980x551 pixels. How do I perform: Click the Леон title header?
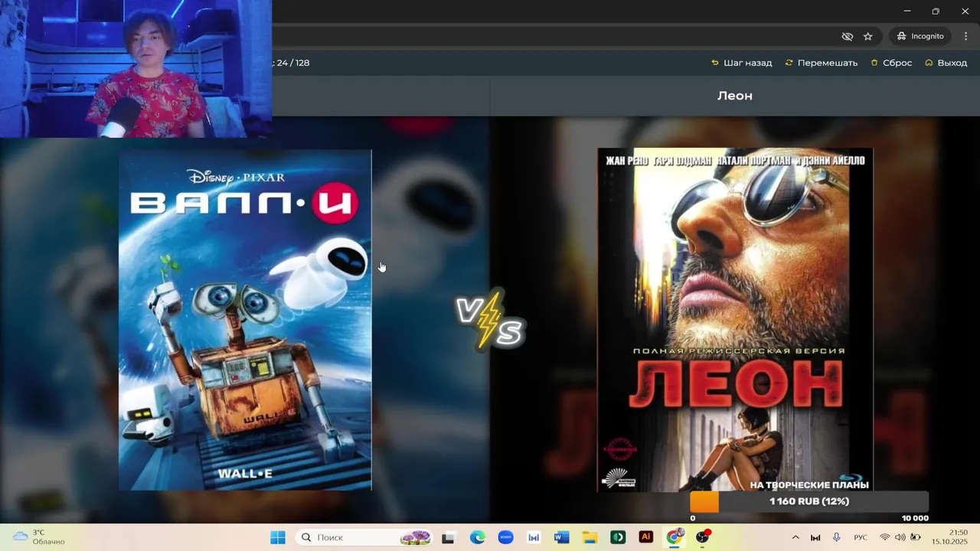tap(735, 96)
